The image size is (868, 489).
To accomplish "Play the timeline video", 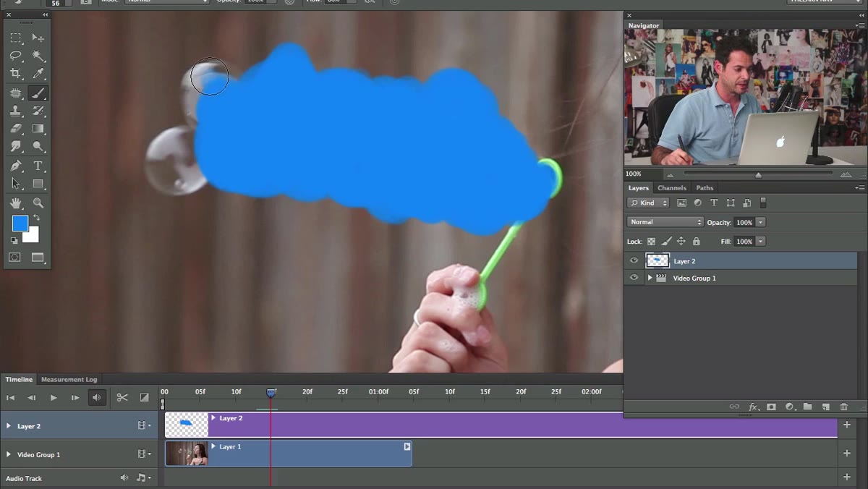I will [x=54, y=397].
